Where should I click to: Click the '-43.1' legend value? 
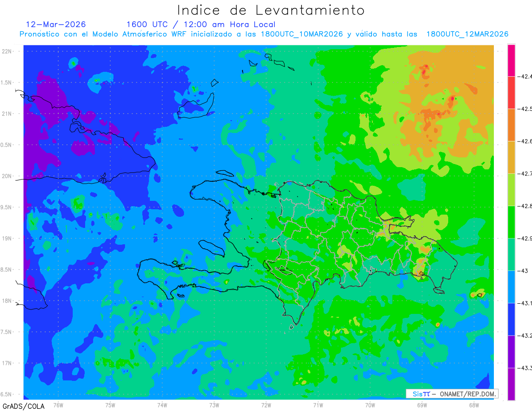tap(525, 303)
